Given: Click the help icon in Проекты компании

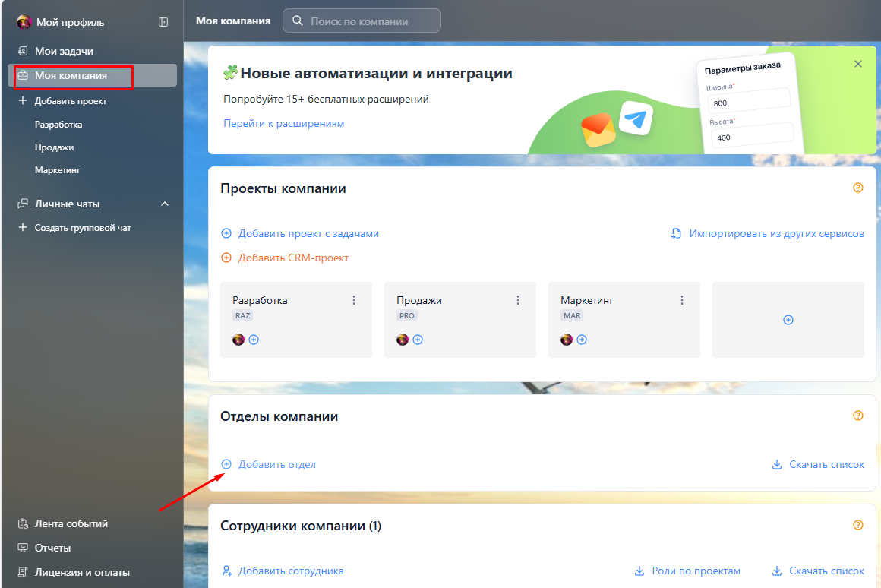Looking at the screenshot, I should (x=858, y=188).
